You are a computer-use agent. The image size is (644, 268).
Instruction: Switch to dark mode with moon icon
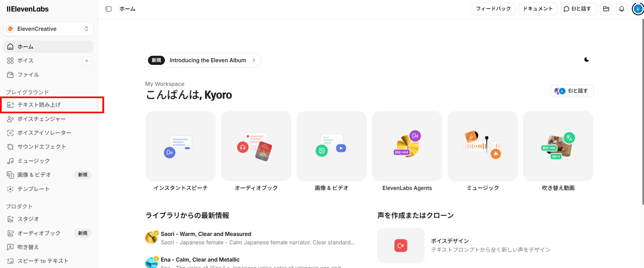586,60
